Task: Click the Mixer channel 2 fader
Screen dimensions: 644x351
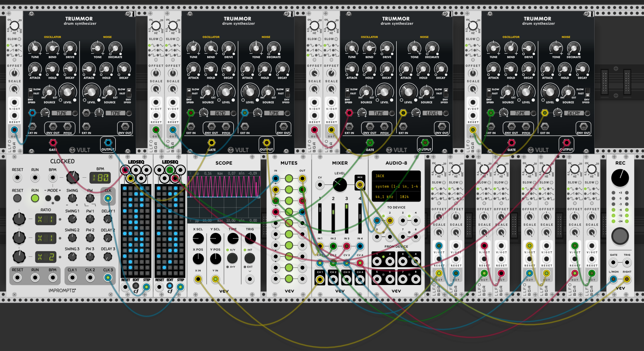Action: 333,219
